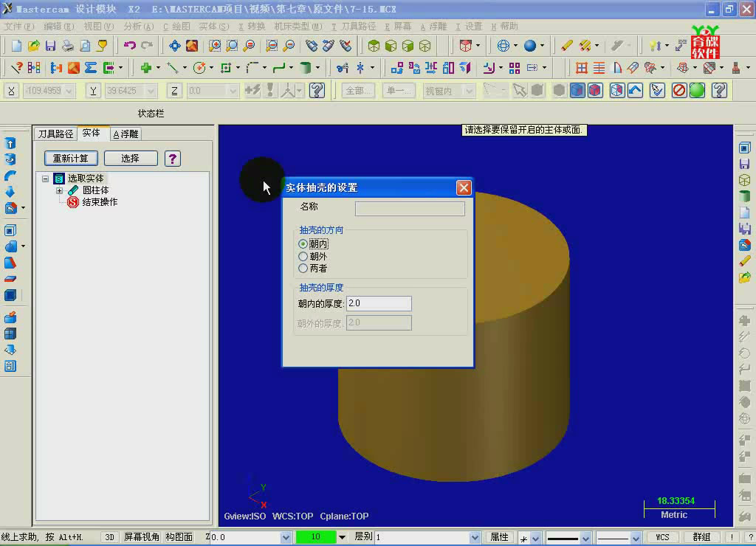Collapse the 选取实体 tree node

(x=45, y=179)
